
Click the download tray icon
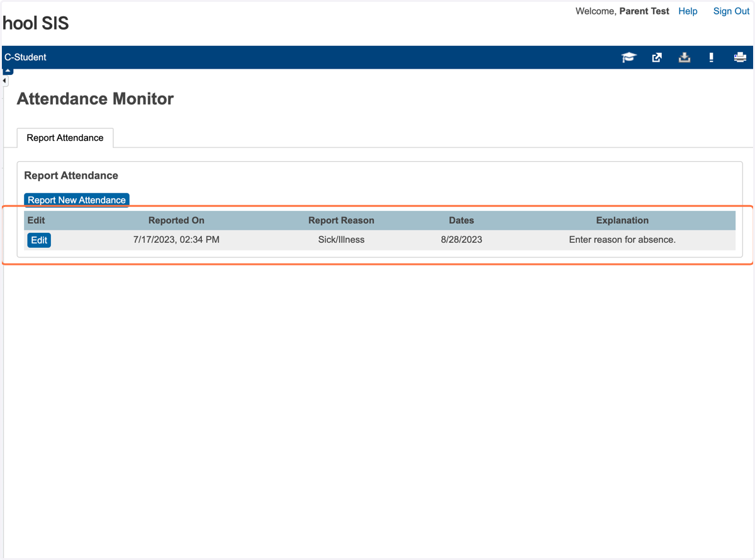click(x=685, y=57)
